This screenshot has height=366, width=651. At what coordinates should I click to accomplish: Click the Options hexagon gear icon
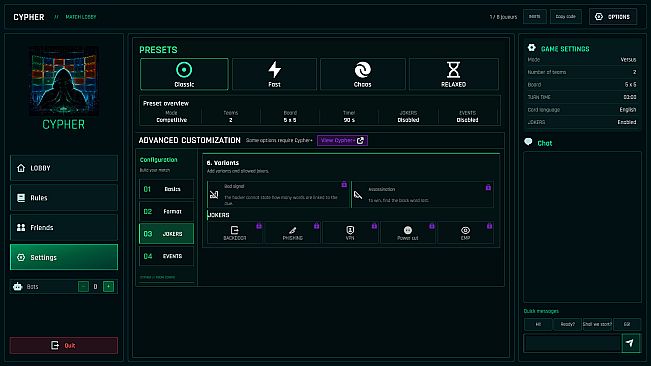[x=599, y=17]
